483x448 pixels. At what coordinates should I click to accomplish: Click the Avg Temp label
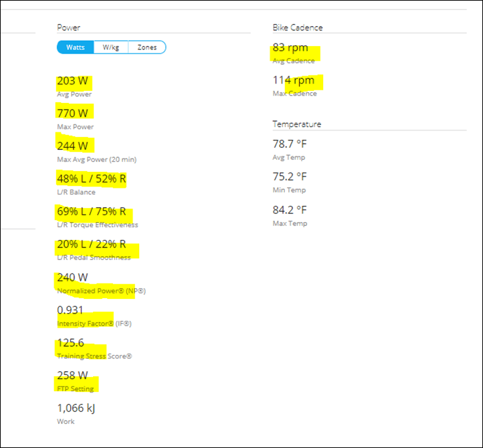tap(288, 157)
